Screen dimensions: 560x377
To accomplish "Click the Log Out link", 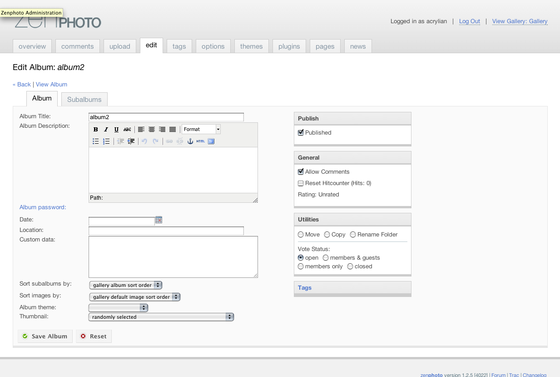I will coord(469,21).
